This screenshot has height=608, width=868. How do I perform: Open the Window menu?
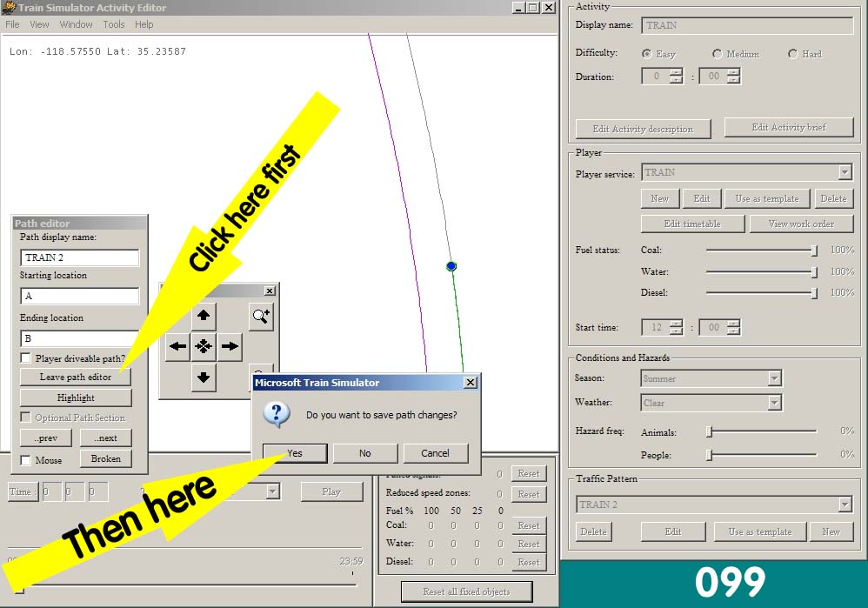(x=76, y=24)
